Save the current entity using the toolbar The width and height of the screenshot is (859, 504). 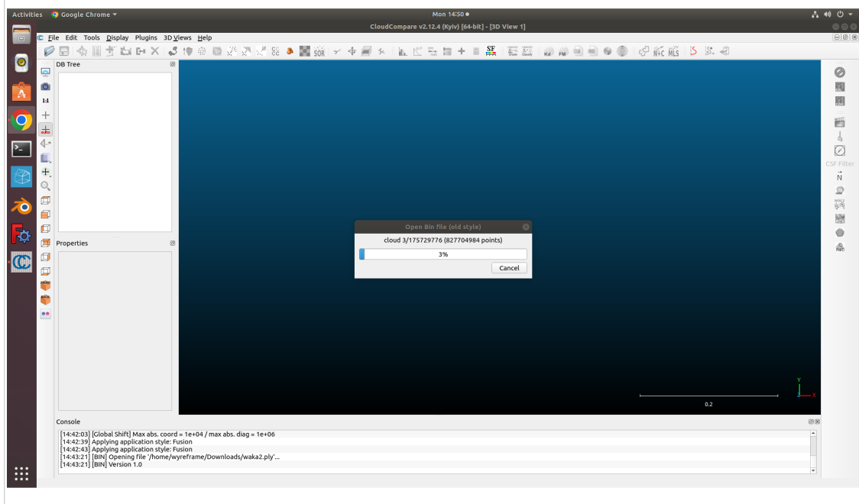pyautogui.click(x=64, y=51)
